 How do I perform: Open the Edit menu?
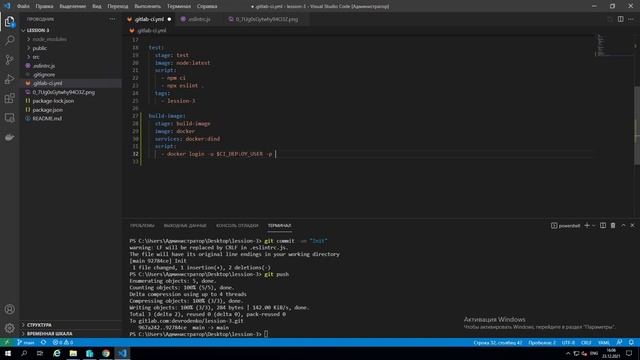click(44, 7)
